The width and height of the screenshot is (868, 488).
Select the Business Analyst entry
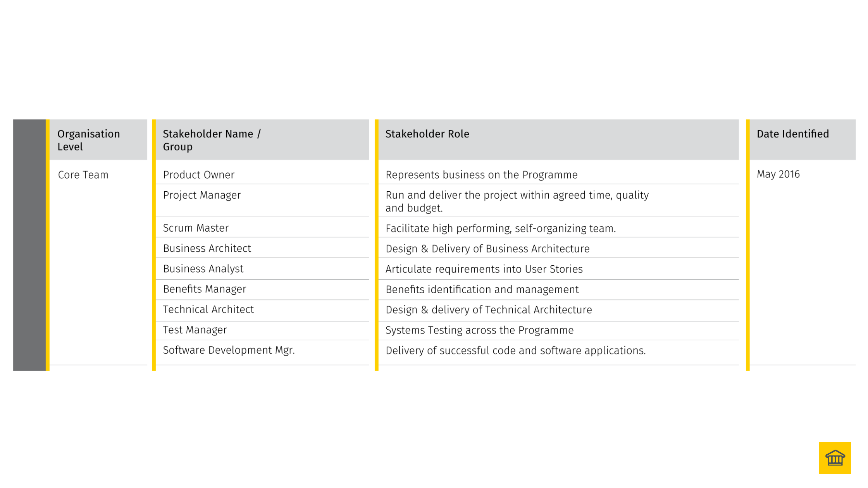click(203, 269)
